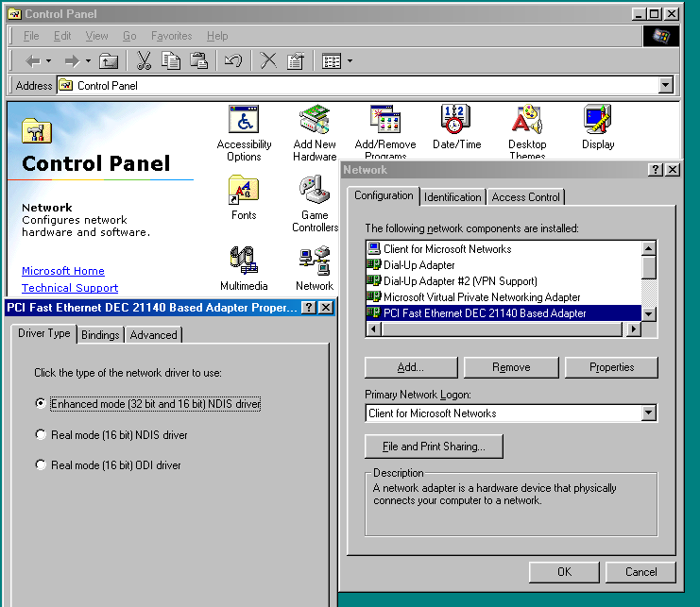700x607 pixels.
Task: Open the Accessibility Options icon
Action: (244, 120)
